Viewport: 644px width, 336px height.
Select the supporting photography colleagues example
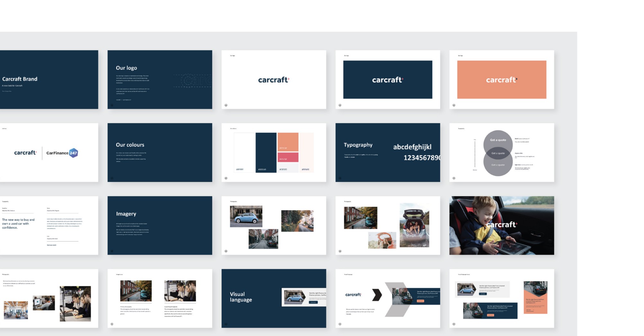click(180, 291)
